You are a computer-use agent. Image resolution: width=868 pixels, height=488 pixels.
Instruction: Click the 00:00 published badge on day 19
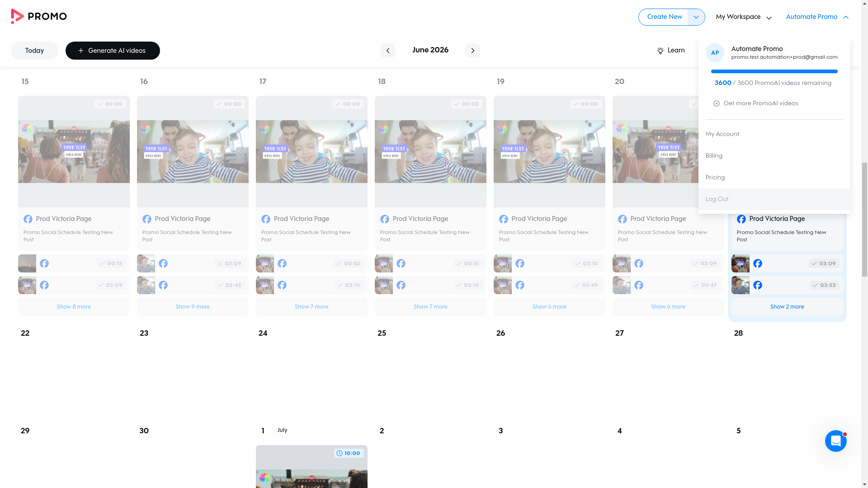click(x=586, y=104)
